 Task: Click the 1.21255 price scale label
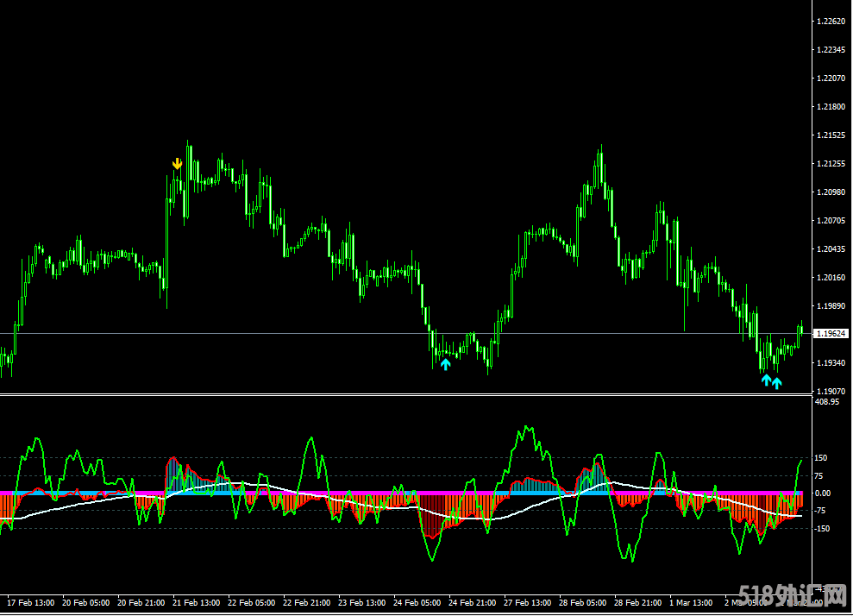point(831,163)
